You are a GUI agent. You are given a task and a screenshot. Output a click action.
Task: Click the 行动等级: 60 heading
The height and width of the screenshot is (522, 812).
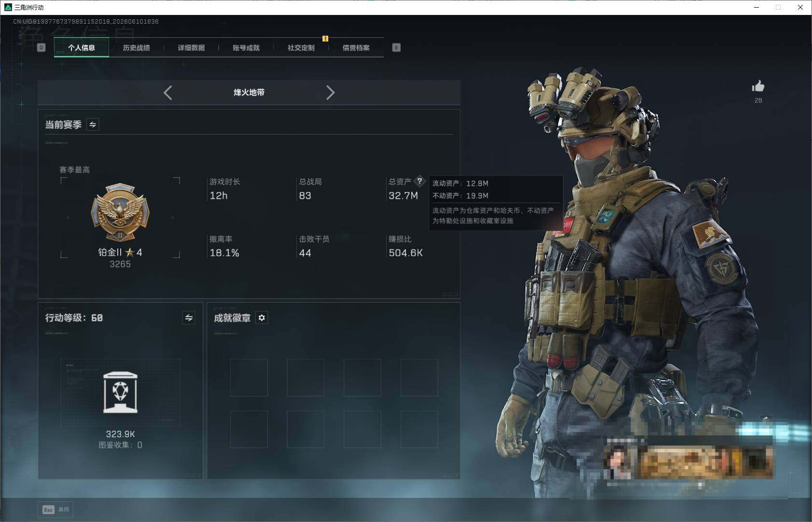tap(74, 317)
